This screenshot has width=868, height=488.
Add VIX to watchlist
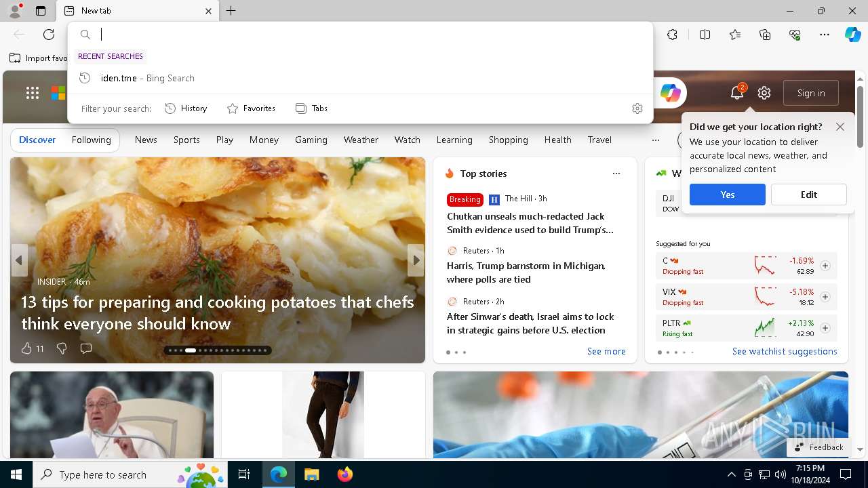pos(825,297)
